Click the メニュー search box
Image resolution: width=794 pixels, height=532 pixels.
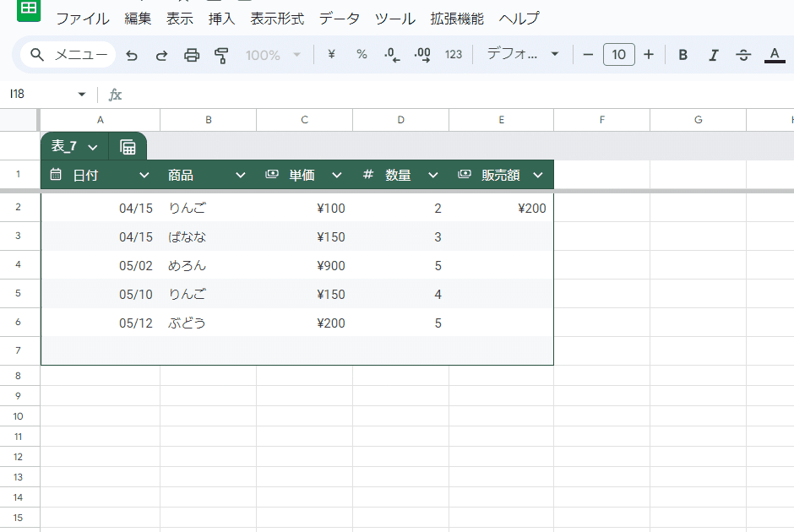point(68,55)
